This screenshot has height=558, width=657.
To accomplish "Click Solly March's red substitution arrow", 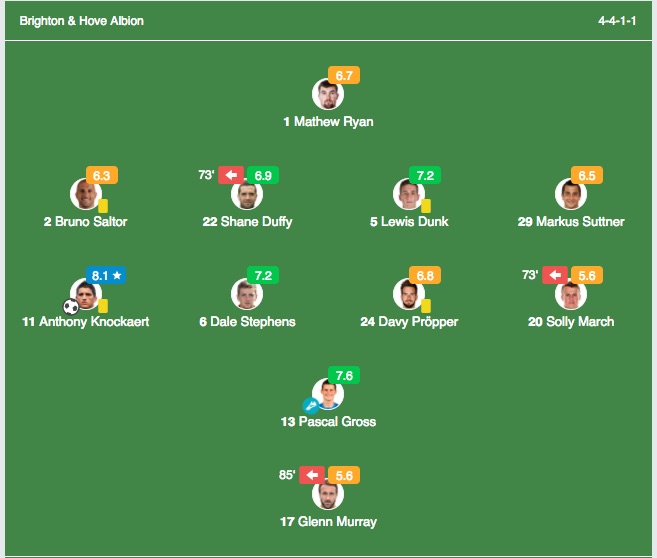I will point(555,275).
